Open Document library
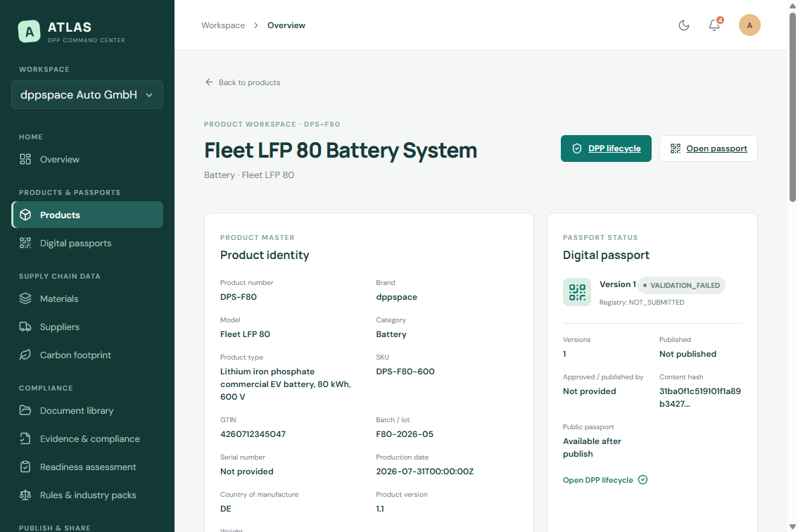This screenshot has width=798, height=532. pos(87,411)
